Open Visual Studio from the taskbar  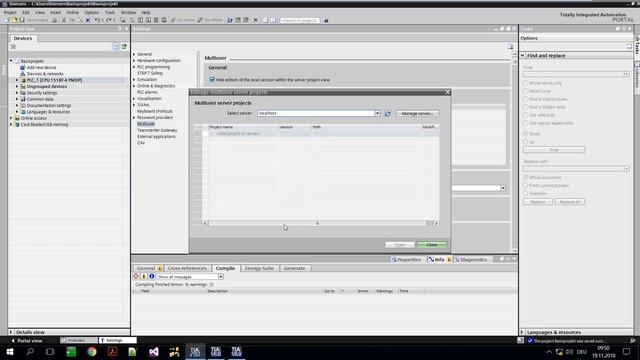point(154,351)
